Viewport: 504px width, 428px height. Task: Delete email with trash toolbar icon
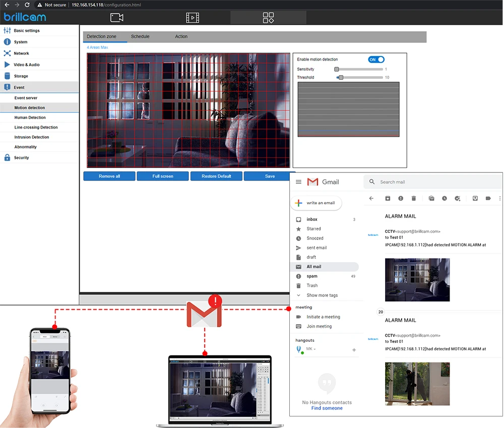click(414, 199)
